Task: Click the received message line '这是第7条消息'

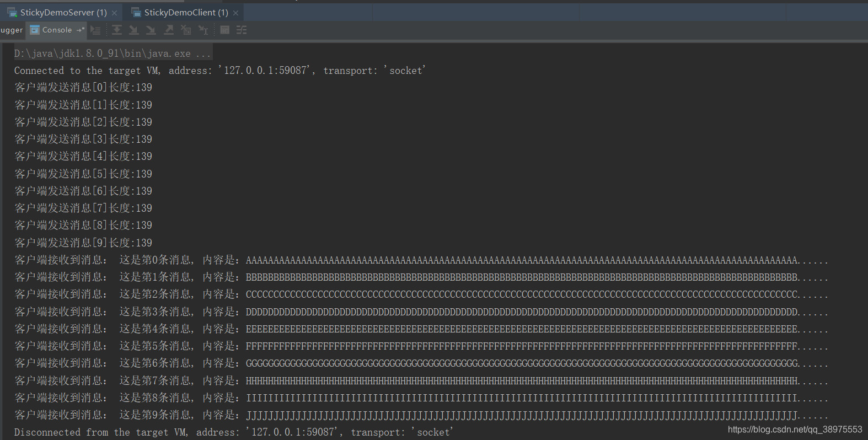Action: tap(421, 380)
